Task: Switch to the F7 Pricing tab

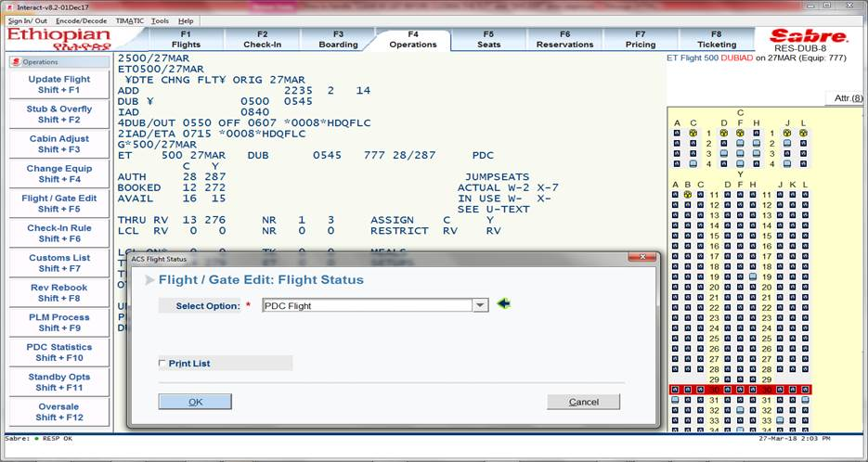Action: coord(641,39)
